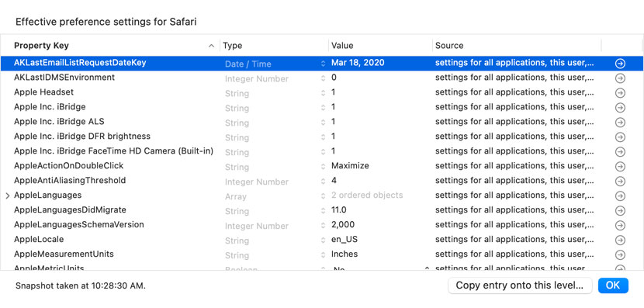This screenshot has width=644, height=308.
Task: Select the AppleLanguagesDidMigrate property key
Action: pos(70,209)
